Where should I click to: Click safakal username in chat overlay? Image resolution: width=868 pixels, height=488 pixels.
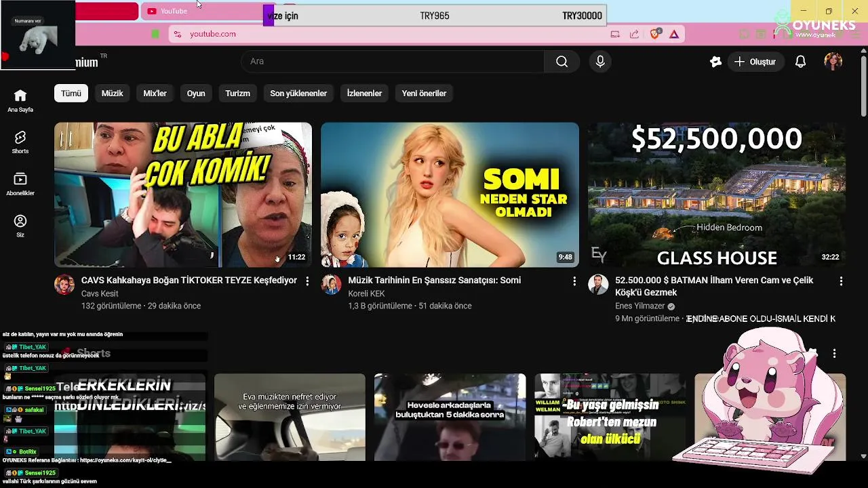[35, 410]
